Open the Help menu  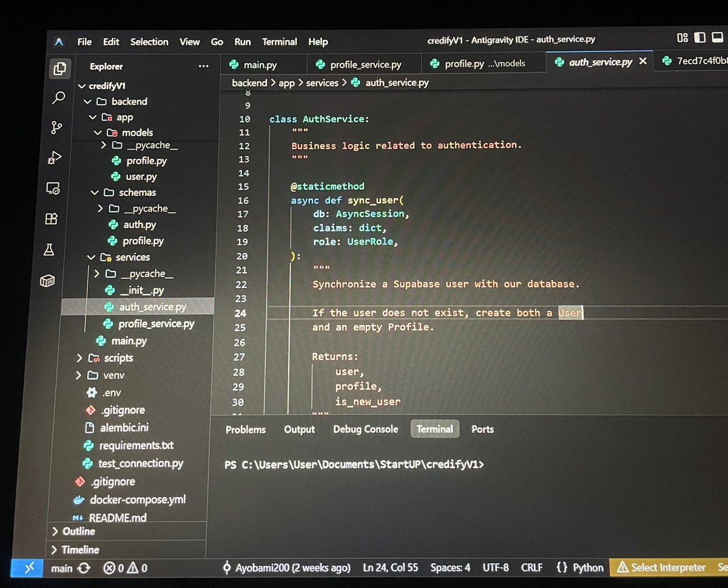point(318,42)
